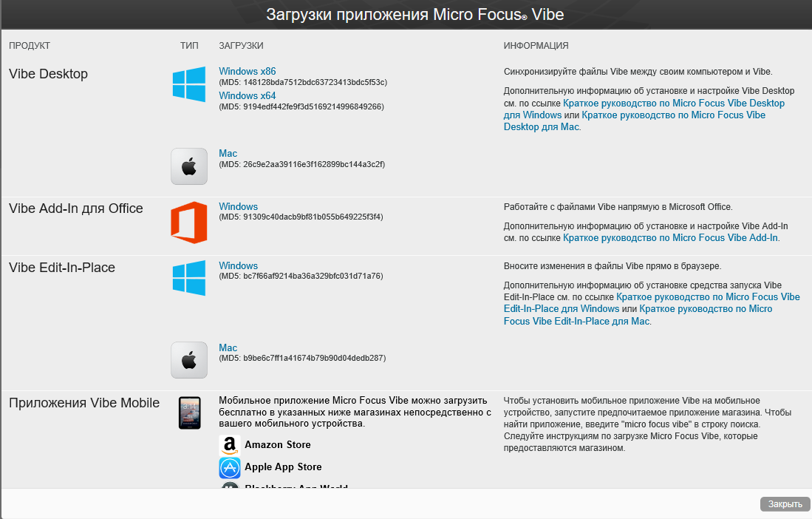Viewport: 812px width, 519px height.
Task: Click the Vibe Desktop product name
Action: [48, 74]
